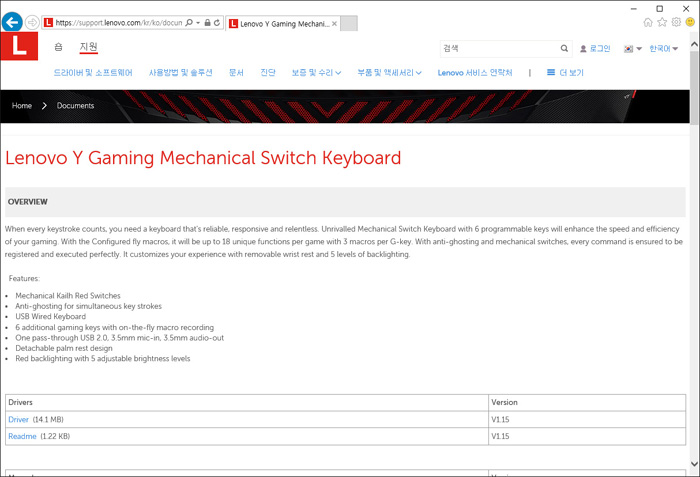
Task: Click the site search magnifier icon
Action: (x=564, y=48)
